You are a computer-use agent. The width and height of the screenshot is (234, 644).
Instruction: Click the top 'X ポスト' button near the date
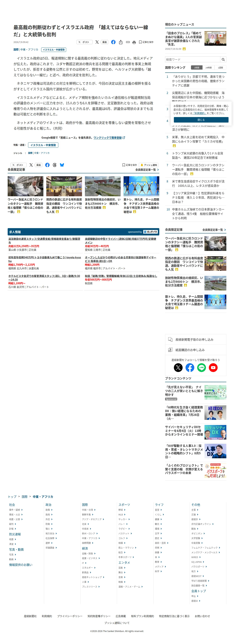(x=84, y=42)
